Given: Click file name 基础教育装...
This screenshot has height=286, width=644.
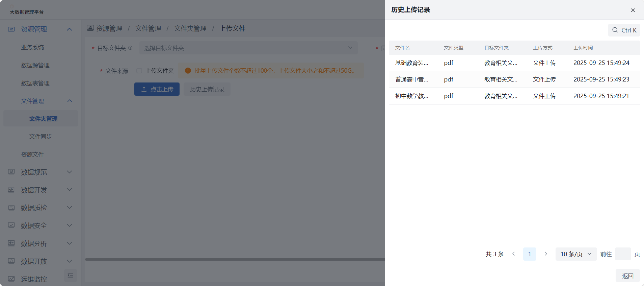Looking at the screenshot, I should (412, 63).
